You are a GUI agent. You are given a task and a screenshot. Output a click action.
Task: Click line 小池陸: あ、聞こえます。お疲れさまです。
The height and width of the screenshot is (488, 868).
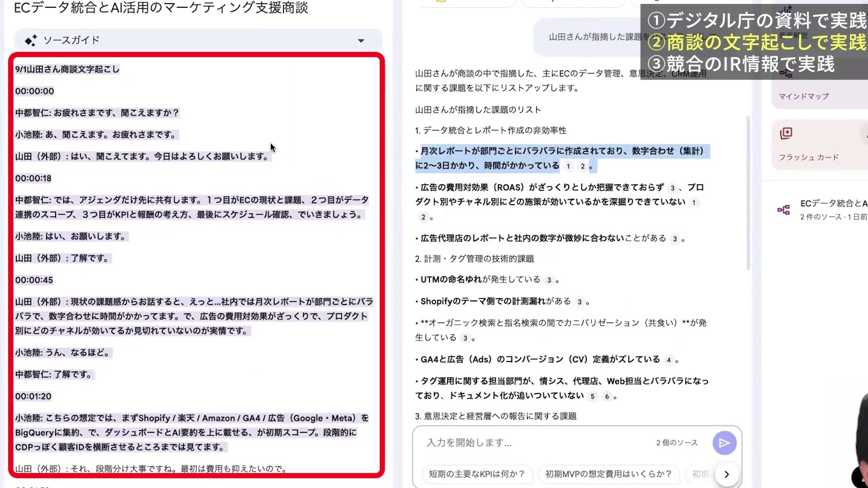pos(97,135)
